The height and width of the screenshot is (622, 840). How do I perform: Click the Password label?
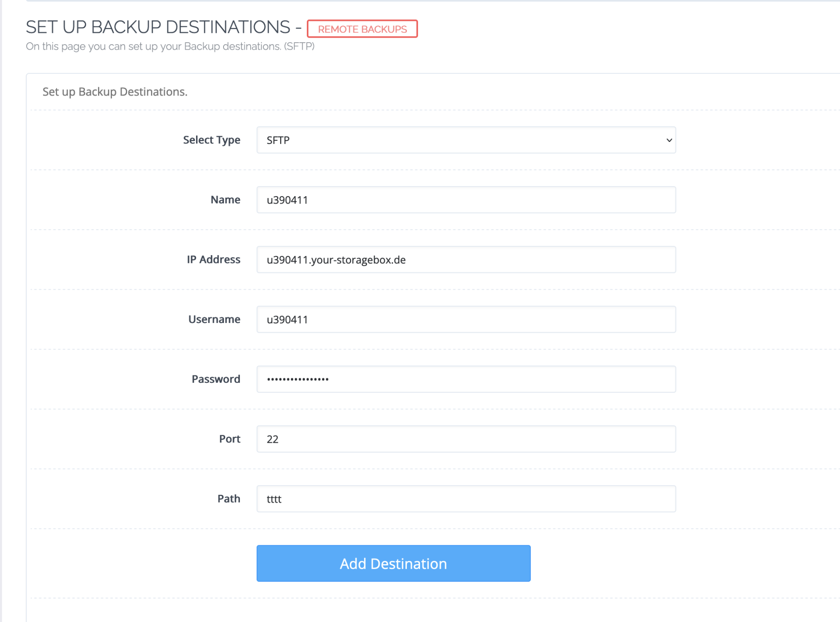click(x=215, y=379)
